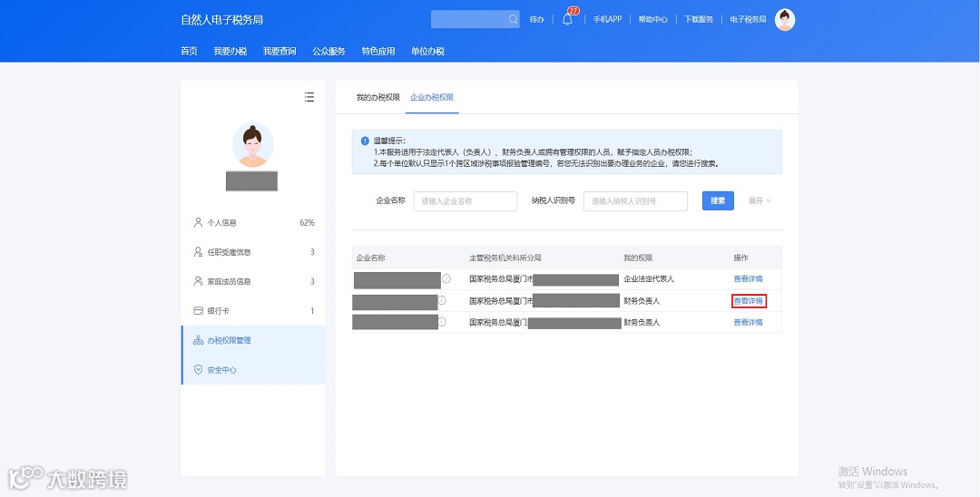980x497 pixels.
Task: Open the user avatar in header
Action: [x=785, y=19]
